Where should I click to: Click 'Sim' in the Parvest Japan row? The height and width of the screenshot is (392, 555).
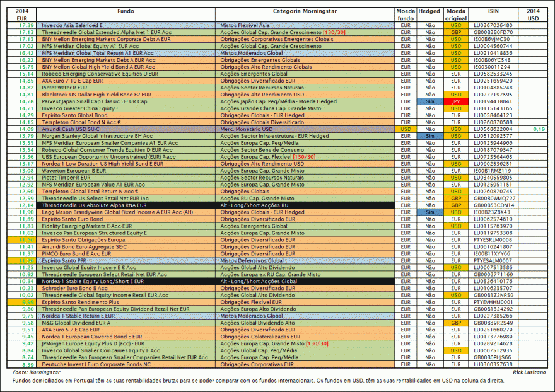point(430,101)
